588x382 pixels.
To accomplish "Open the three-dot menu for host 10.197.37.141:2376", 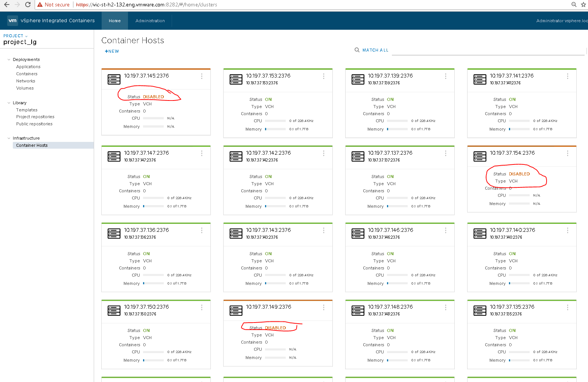I will [x=568, y=76].
